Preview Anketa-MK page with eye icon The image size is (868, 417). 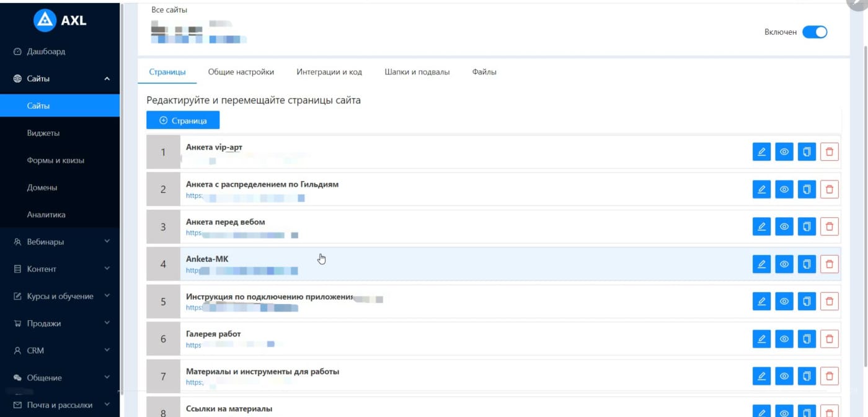[x=784, y=264]
